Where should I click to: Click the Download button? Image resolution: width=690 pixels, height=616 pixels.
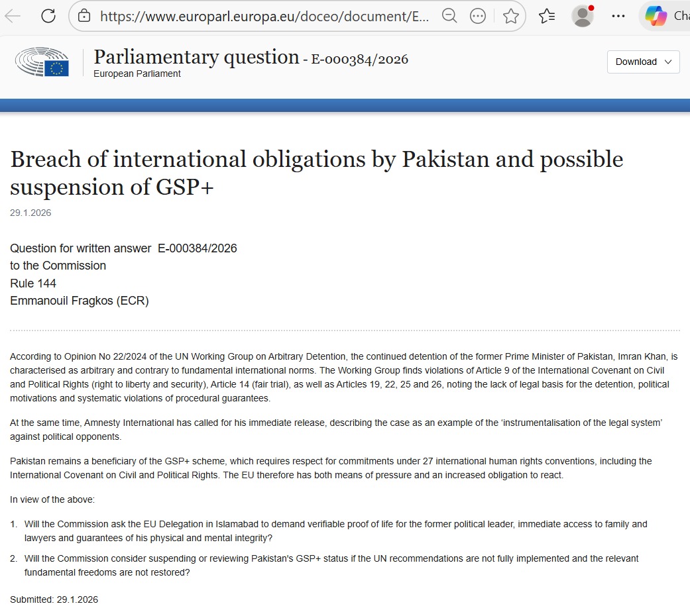point(635,62)
